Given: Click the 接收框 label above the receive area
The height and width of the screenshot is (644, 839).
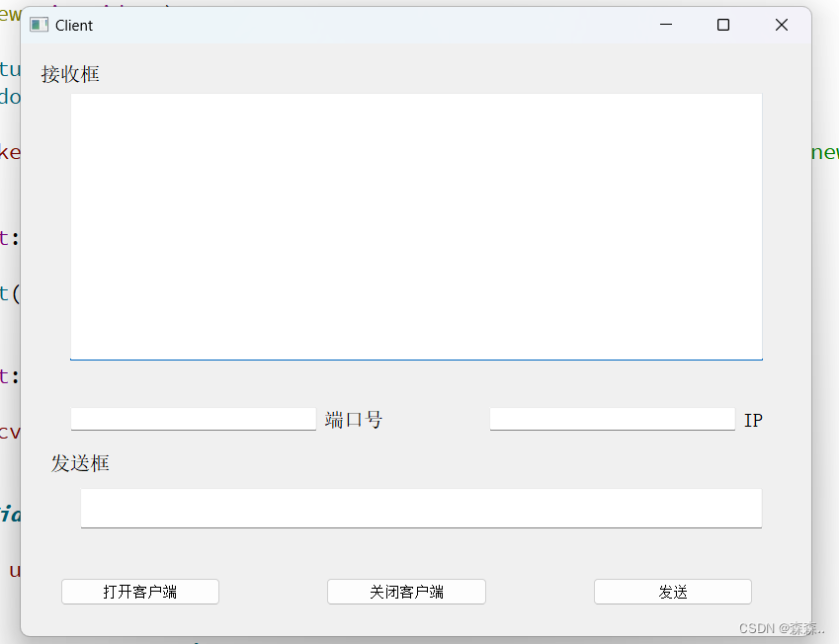Looking at the screenshot, I should click(69, 74).
